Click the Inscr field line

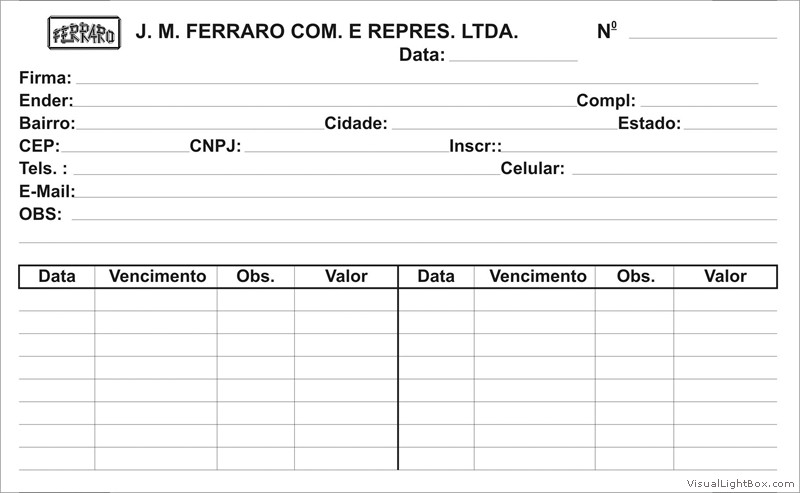point(640,145)
